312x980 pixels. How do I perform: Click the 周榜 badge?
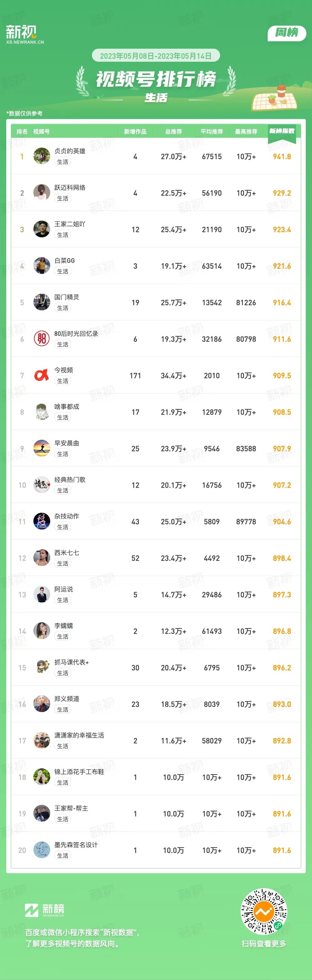point(287,33)
